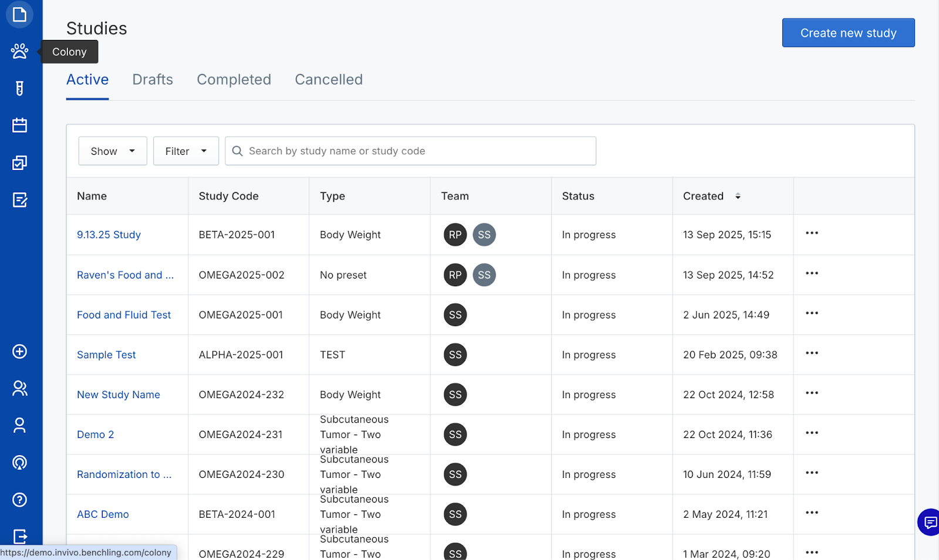Click the study name search field
This screenshot has height=560, width=939.
point(418,151)
